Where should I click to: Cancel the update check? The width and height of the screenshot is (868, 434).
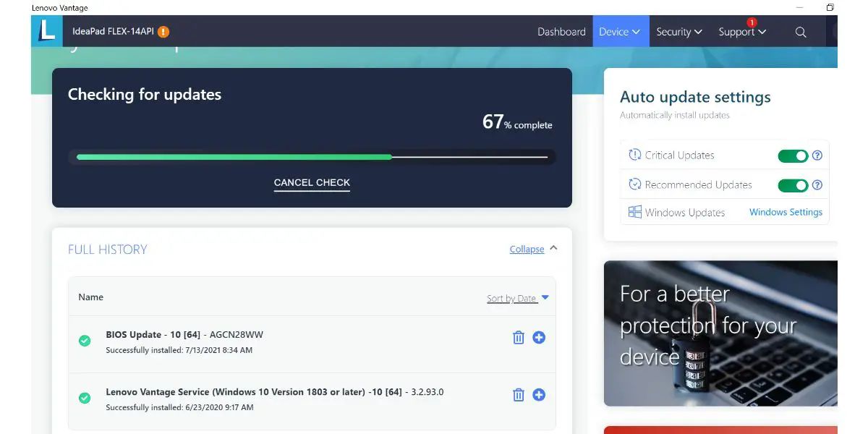coord(312,183)
